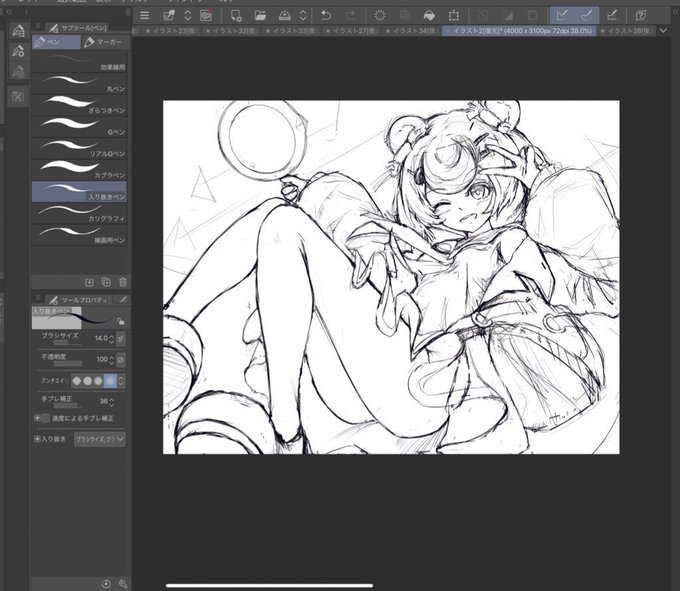Switch to the イラスト32 canvas tab
The height and width of the screenshot is (591, 680).
pyautogui.click(x=229, y=31)
